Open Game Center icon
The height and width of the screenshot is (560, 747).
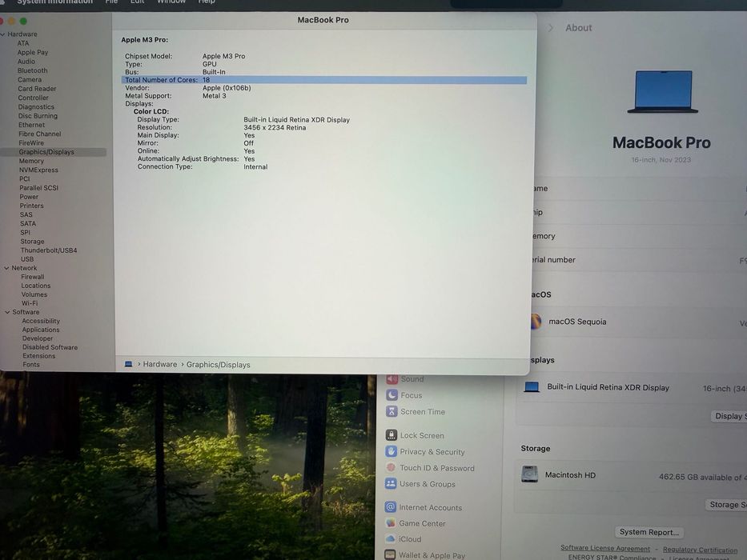[391, 523]
